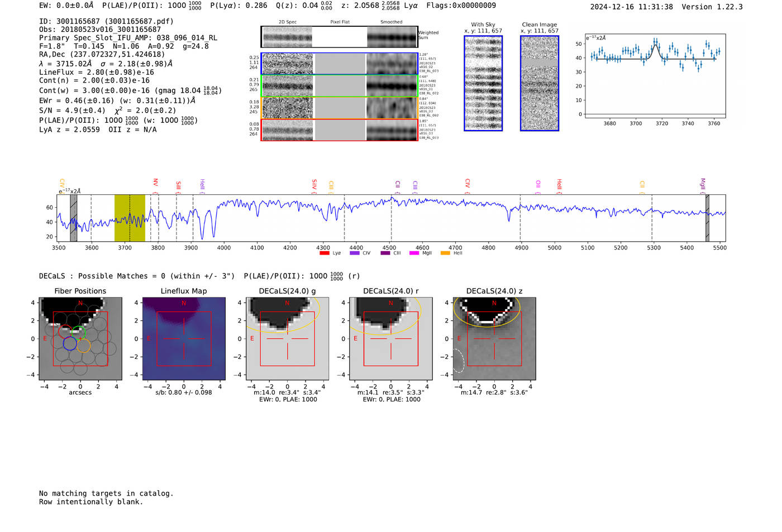The height and width of the screenshot is (532, 782).
Task: Click the ID: 3001165687 text line
Action: pyautogui.click(x=107, y=21)
